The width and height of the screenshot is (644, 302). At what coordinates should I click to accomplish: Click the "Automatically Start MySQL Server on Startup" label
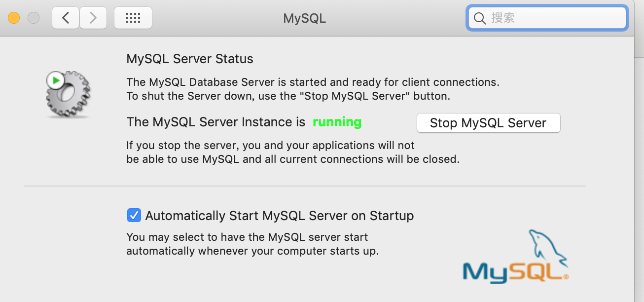pyautogui.click(x=279, y=216)
